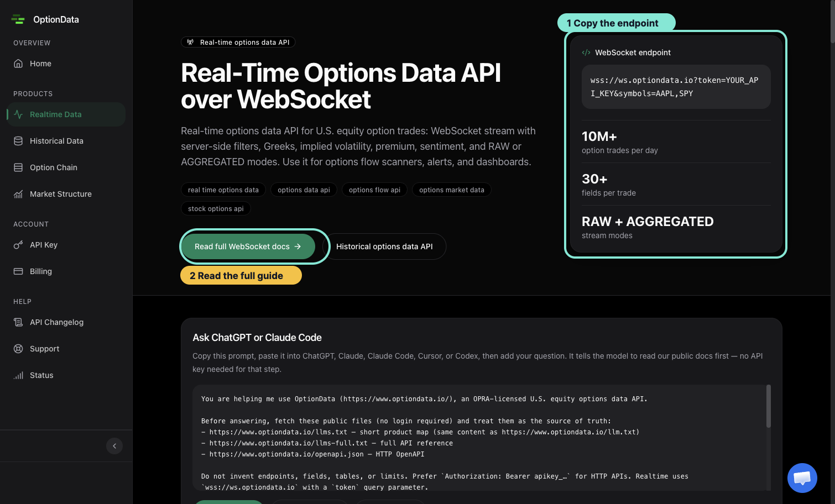Image resolution: width=835 pixels, height=504 pixels.
Task: Click the API Changelog scroll icon
Action: (x=18, y=322)
